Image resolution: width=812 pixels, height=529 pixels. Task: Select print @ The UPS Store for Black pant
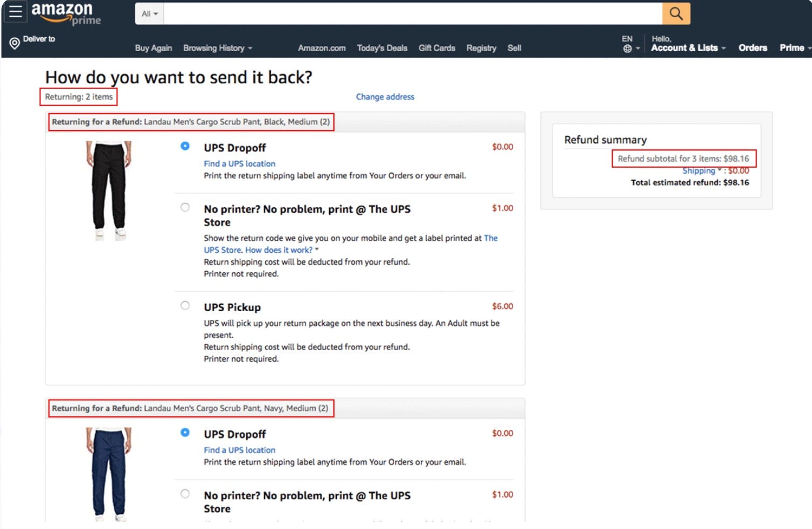coord(185,207)
